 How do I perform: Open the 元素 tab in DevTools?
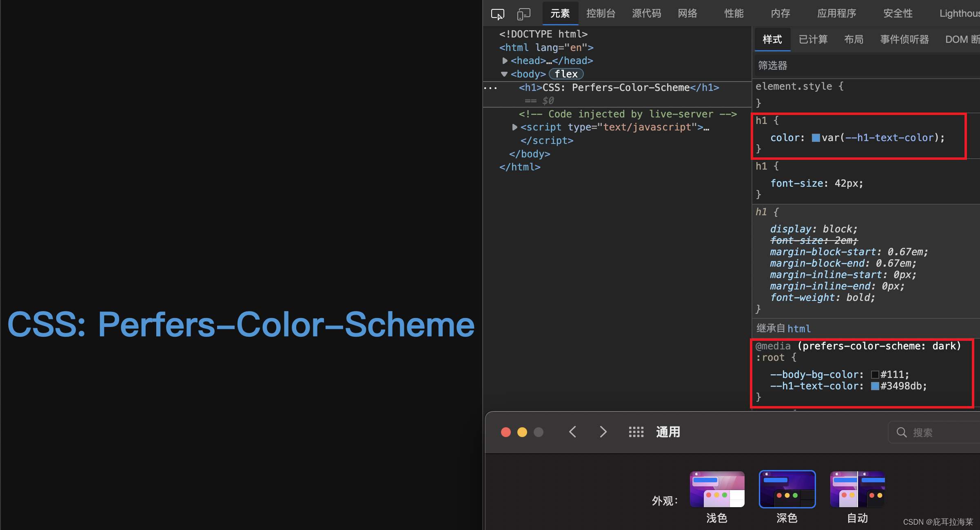point(560,13)
